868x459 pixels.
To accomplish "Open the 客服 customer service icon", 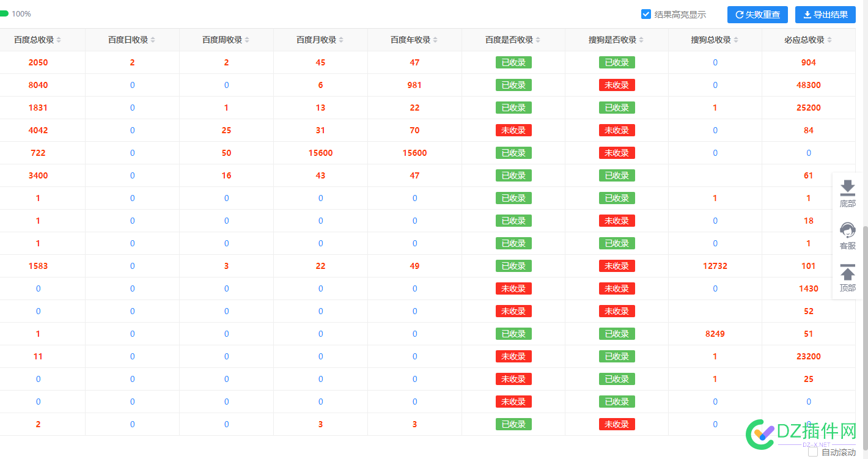I will 848,230.
